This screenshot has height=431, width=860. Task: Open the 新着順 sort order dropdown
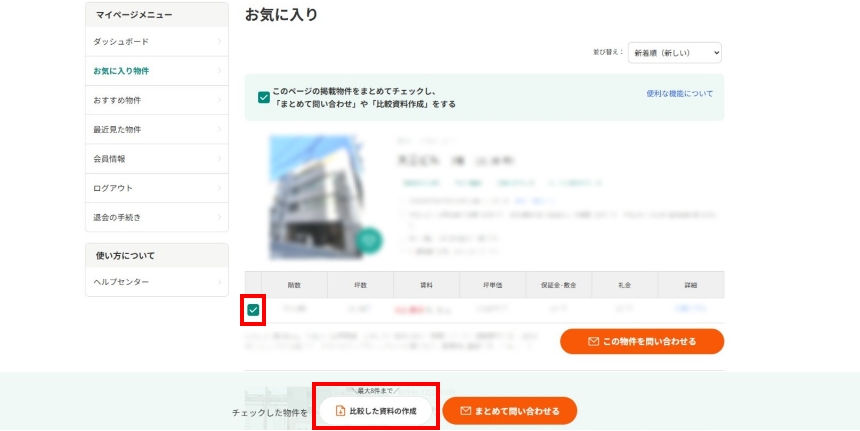(x=675, y=53)
